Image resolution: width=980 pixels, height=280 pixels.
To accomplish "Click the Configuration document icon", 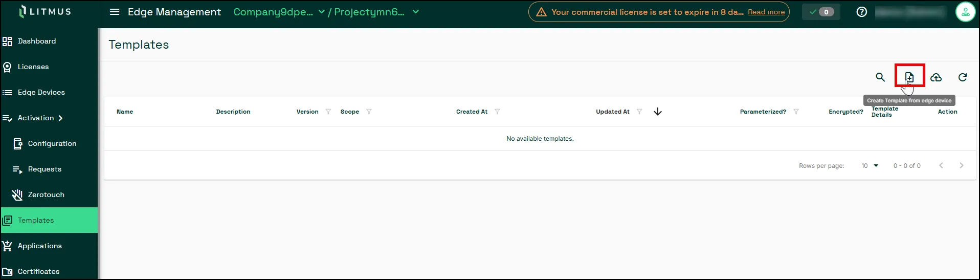I will (x=17, y=144).
